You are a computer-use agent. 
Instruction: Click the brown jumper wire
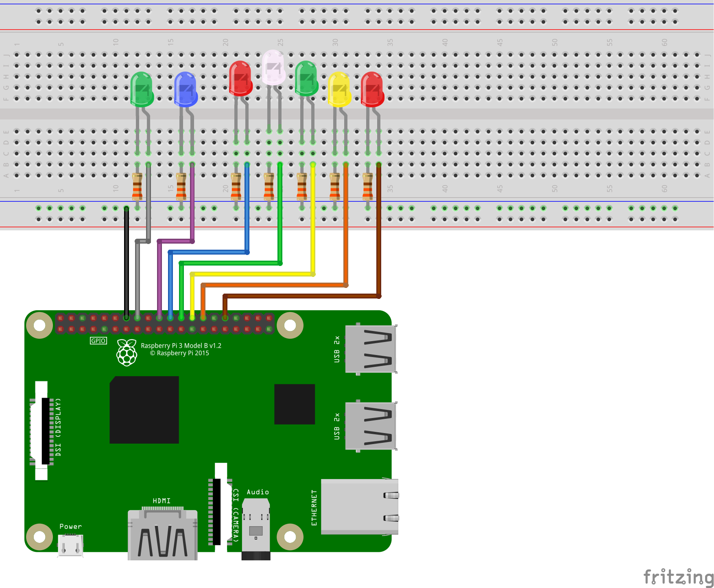coord(301,296)
